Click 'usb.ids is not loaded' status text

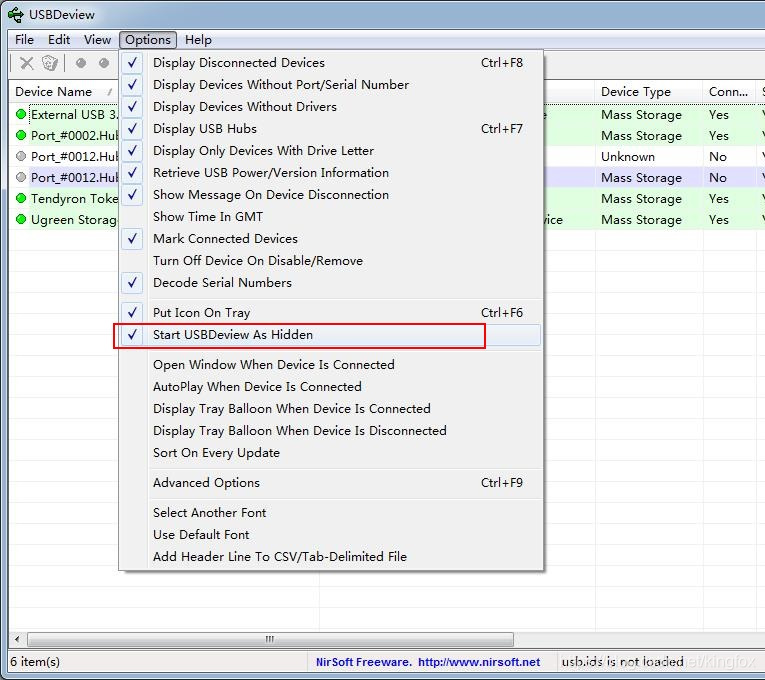pyautogui.click(x=622, y=662)
